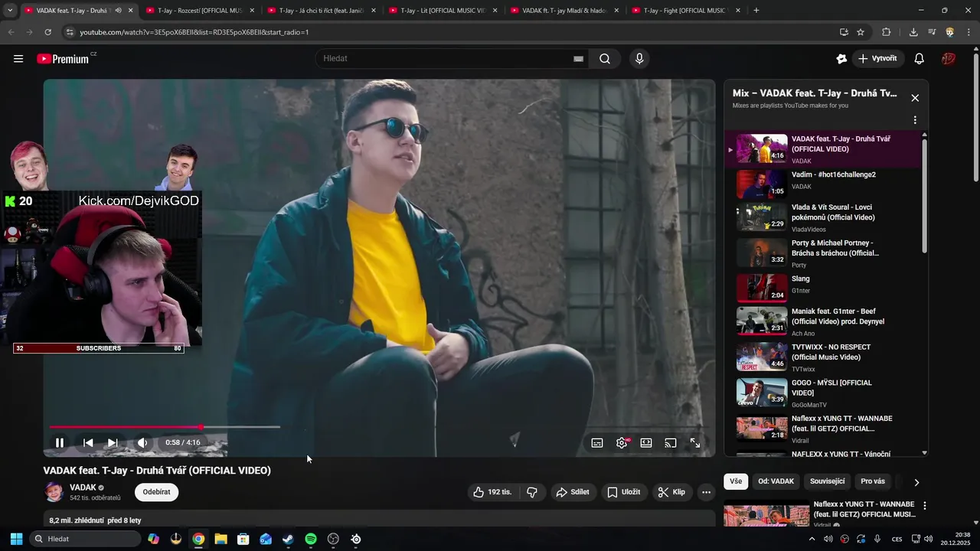Open a new browser tab
The height and width of the screenshot is (551, 980).
tap(756, 11)
